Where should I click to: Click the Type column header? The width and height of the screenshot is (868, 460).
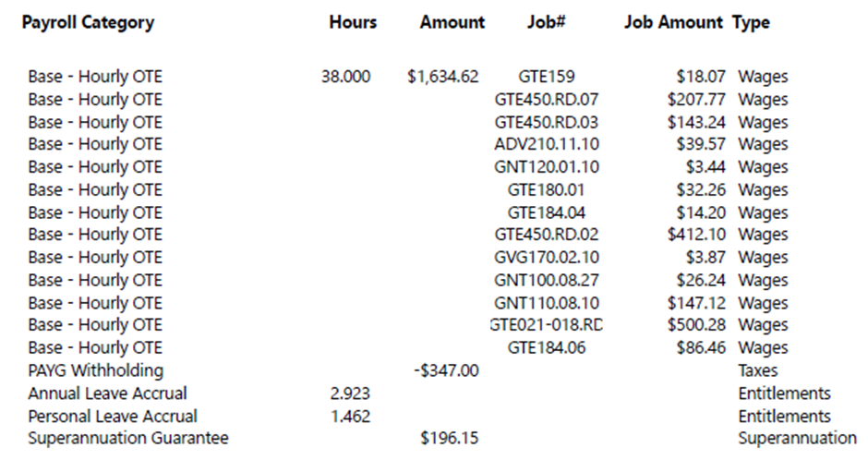(x=751, y=22)
